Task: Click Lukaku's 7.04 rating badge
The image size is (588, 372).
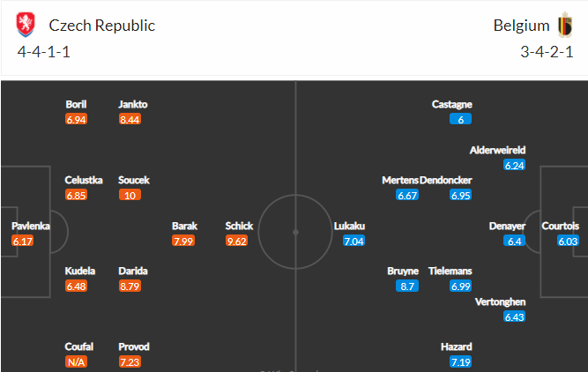Action: [354, 241]
